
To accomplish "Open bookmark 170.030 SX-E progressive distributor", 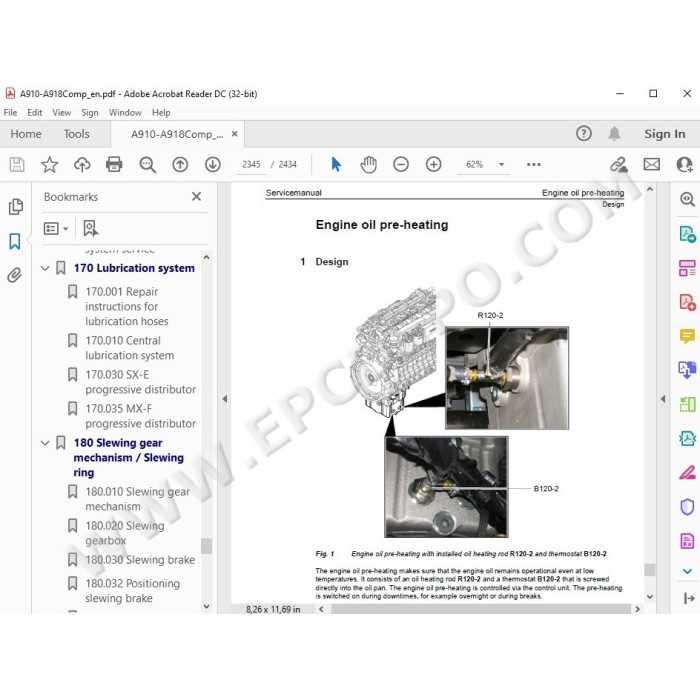I will [140, 382].
